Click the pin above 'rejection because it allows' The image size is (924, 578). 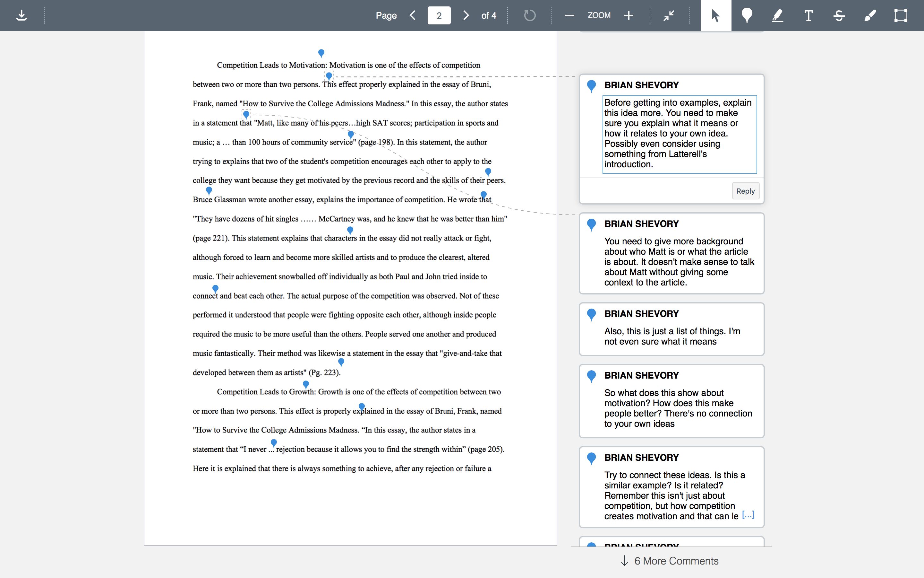[274, 443]
